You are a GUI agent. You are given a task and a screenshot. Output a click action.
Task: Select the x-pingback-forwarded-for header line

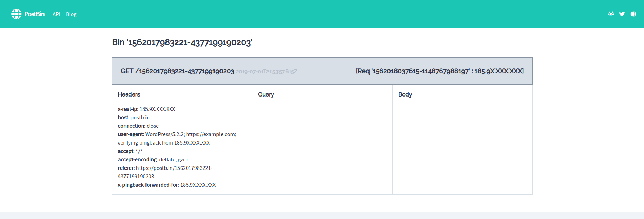pos(167,185)
